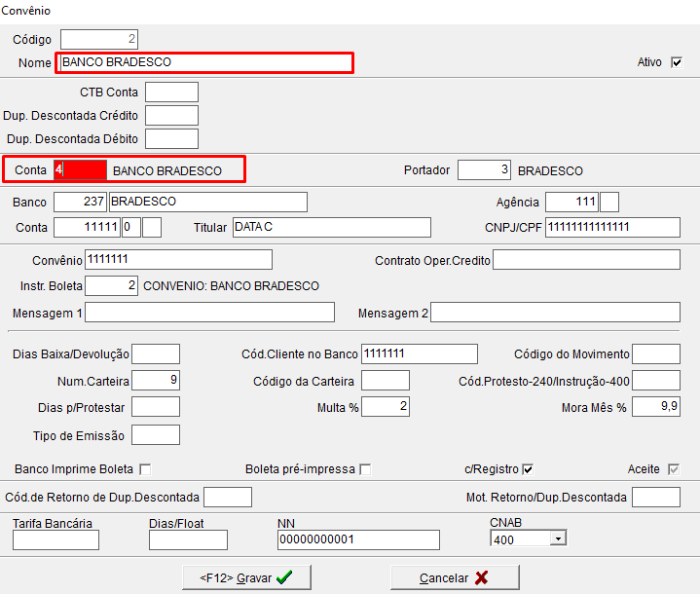
Task: Click the Multa % field with 2
Action: tap(386, 406)
